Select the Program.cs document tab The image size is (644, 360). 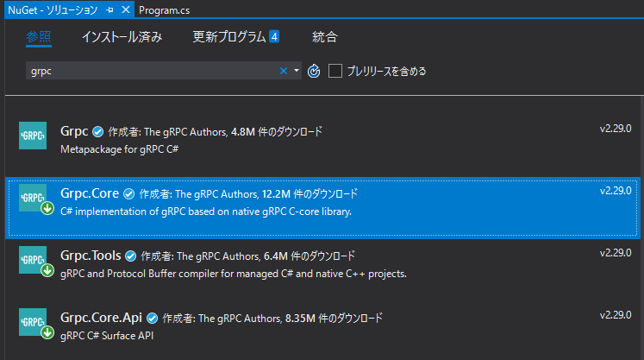pyautogui.click(x=165, y=10)
